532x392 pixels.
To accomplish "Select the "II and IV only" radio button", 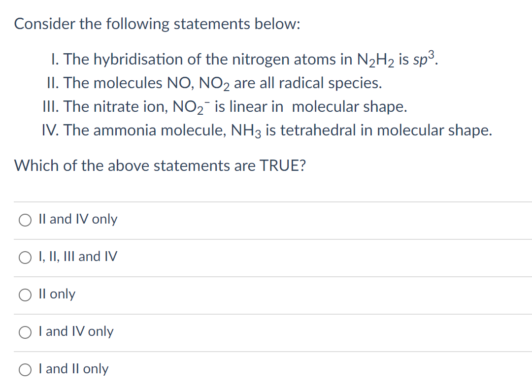I will (x=25, y=220).
